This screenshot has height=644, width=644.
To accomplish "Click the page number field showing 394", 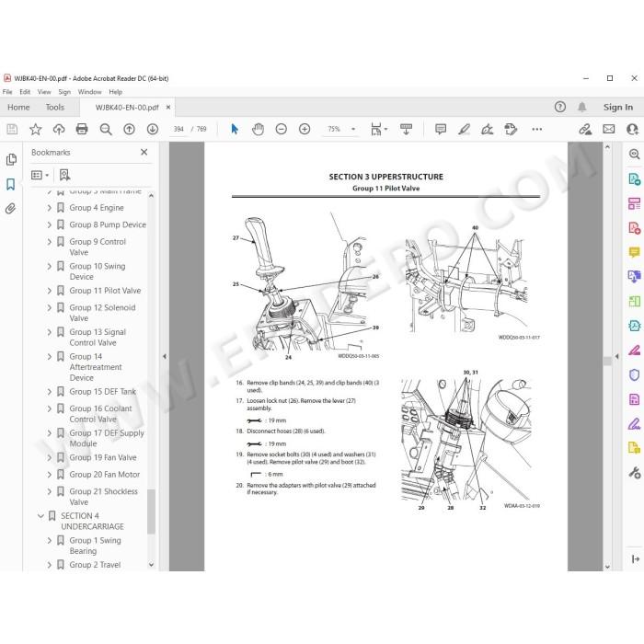I will pos(178,129).
